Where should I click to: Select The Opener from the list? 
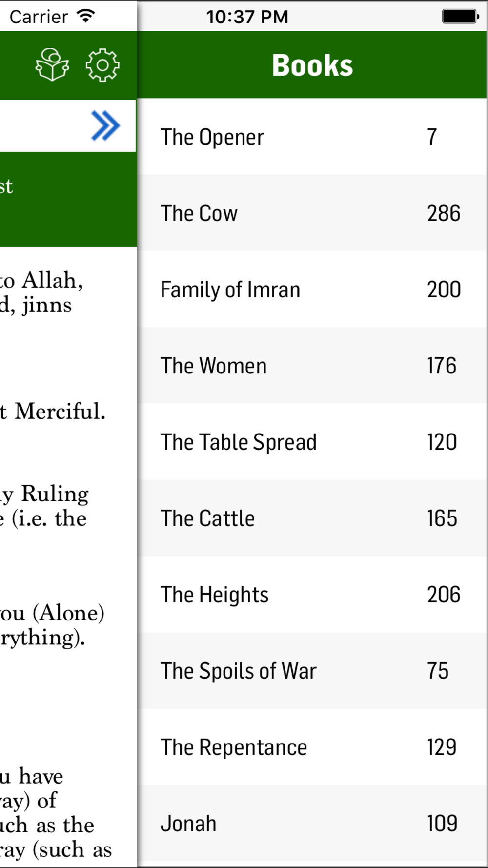(212, 137)
